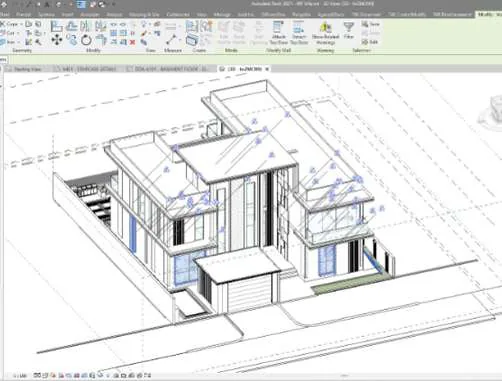Open view scale 1:100 selector
The height and width of the screenshot is (381, 502).
[x=20, y=376]
